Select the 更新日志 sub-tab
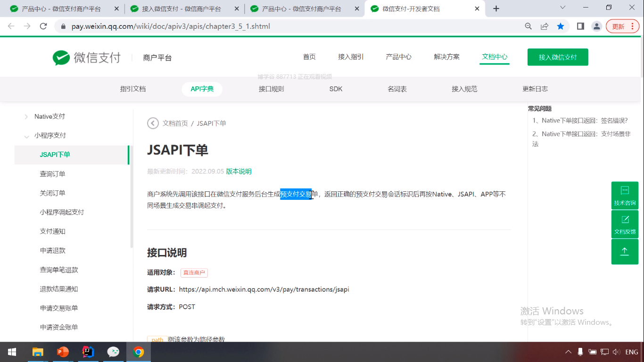Viewport: 644px width, 362px height. pos(535,89)
